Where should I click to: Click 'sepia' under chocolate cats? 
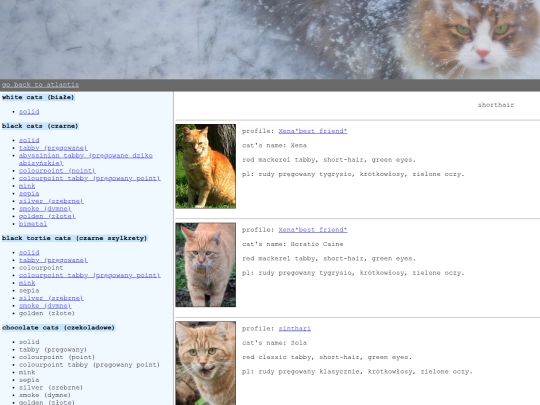[x=29, y=380]
